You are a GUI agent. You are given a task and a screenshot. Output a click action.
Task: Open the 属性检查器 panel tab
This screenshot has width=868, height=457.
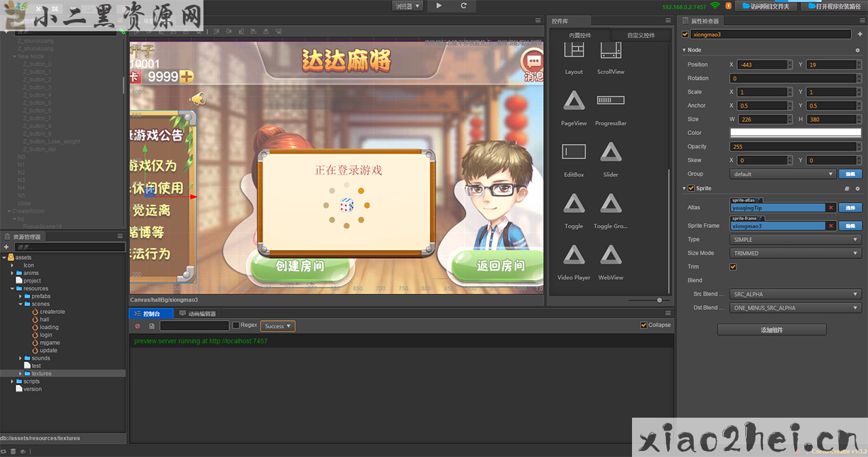(701, 21)
